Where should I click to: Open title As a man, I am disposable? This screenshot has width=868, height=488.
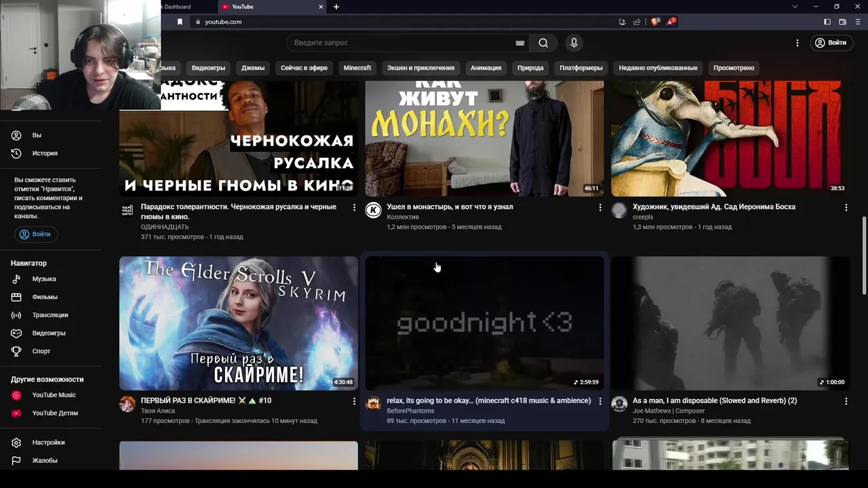coord(715,401)
